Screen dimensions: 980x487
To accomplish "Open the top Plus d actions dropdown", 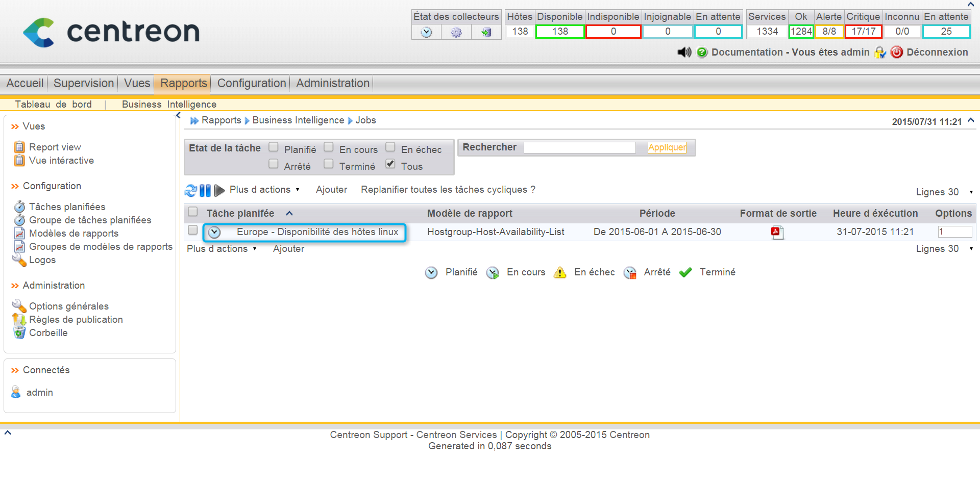I will point(264,190).
